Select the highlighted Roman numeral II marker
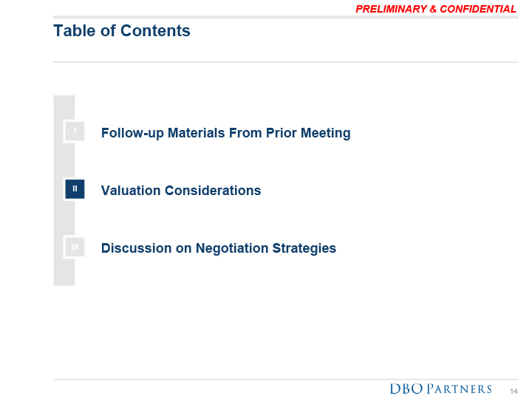 pos(75,189)
